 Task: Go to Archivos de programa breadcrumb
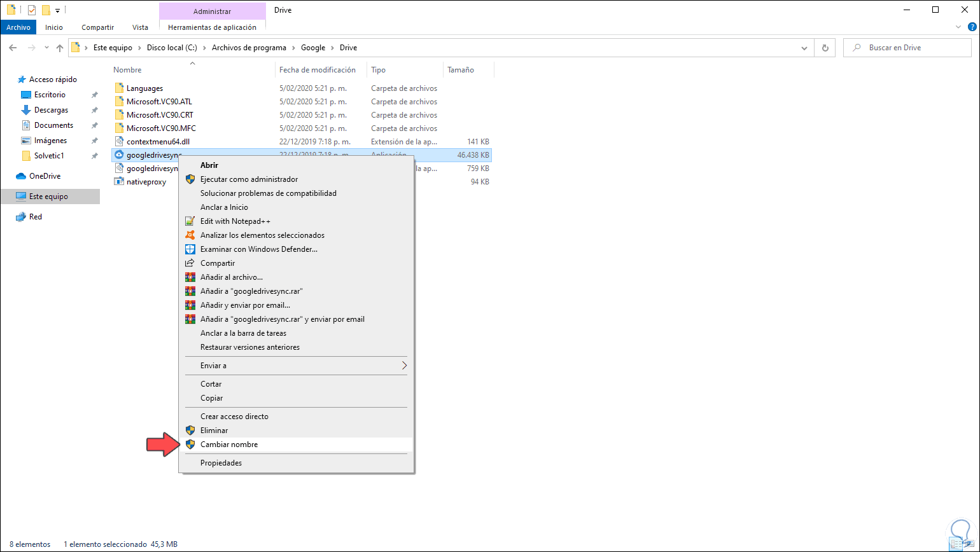click(x=249, y=48)
